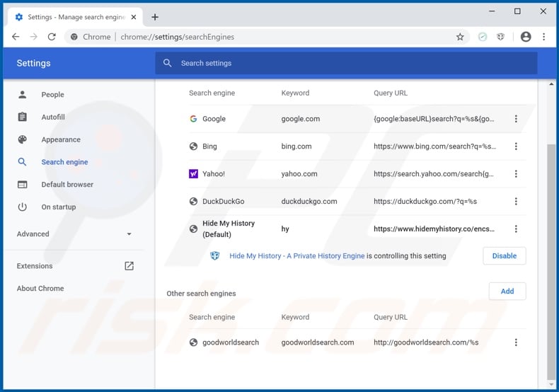Click the browser forward arrow

[33, 37]
